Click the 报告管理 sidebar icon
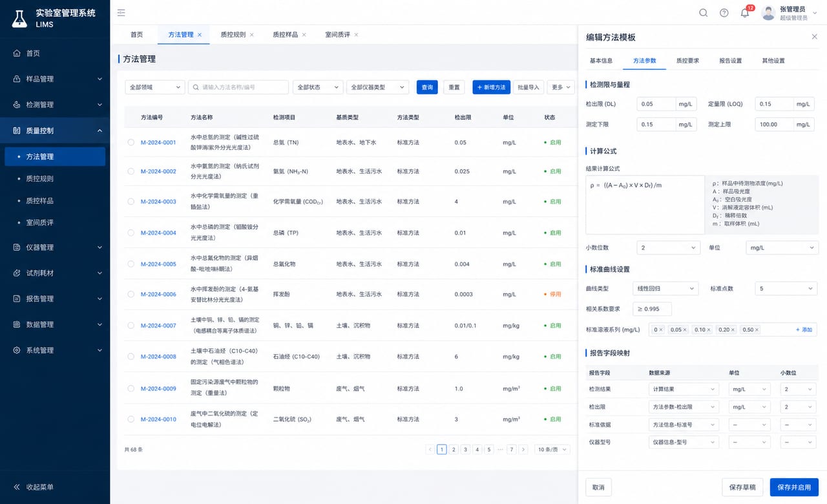 tap(17, 299)
